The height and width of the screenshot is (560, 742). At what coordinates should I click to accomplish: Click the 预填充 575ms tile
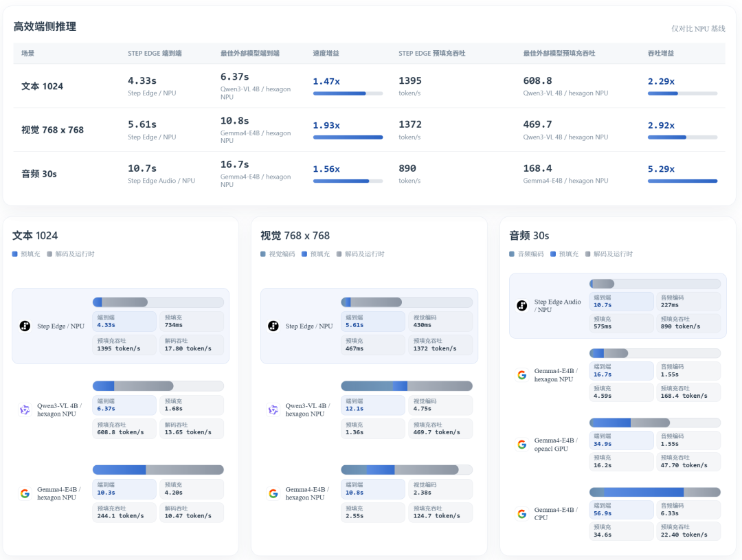[621, 323]
